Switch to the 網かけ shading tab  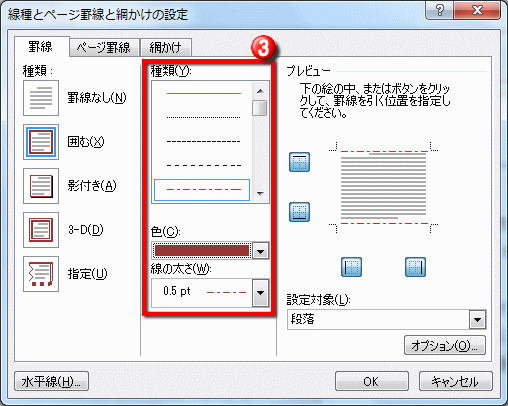[166, 47]
